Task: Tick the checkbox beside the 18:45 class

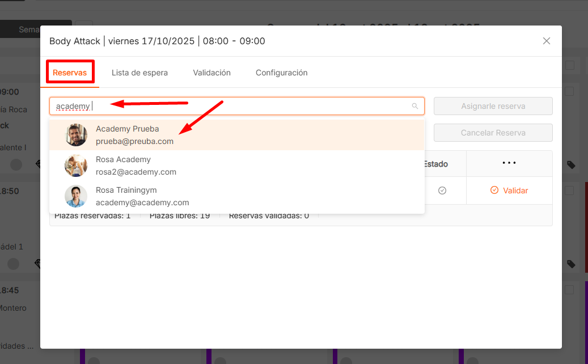Action: (569, 290)
